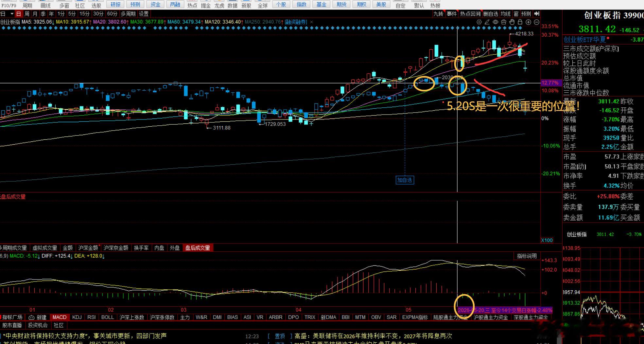
Task: Open the 龙虎 toolbar item
Action: [219, 5]
